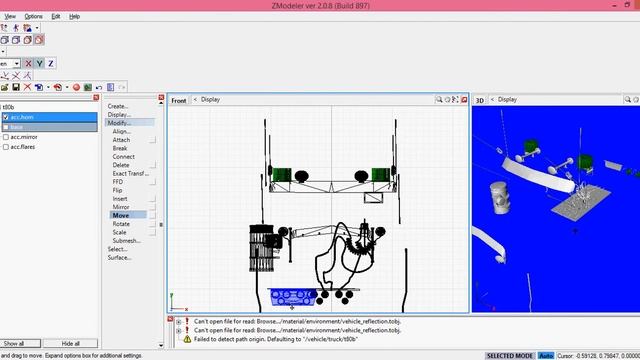The image size is (640, 360).
Task: Click the Auto indicator in status bar
Action: 546,356
